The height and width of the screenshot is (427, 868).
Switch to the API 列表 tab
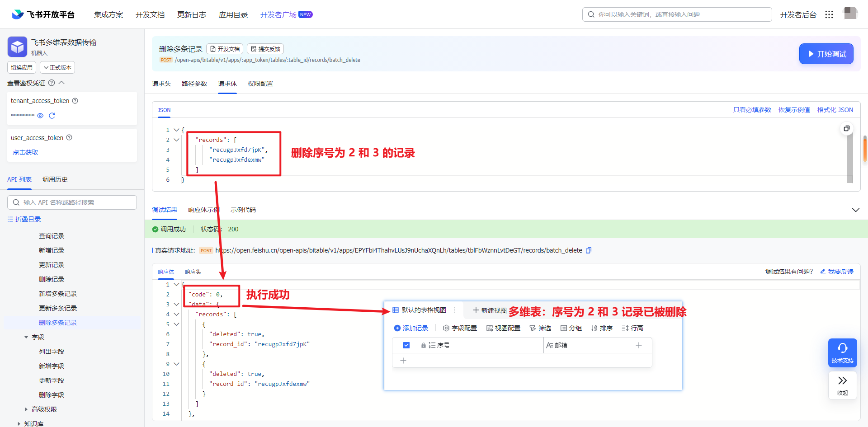[x=19, y=179]
